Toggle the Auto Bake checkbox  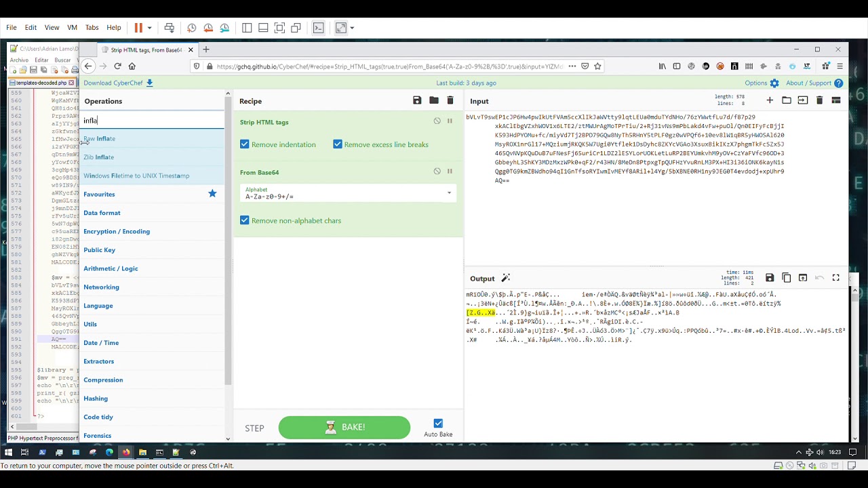coord(438,423)
